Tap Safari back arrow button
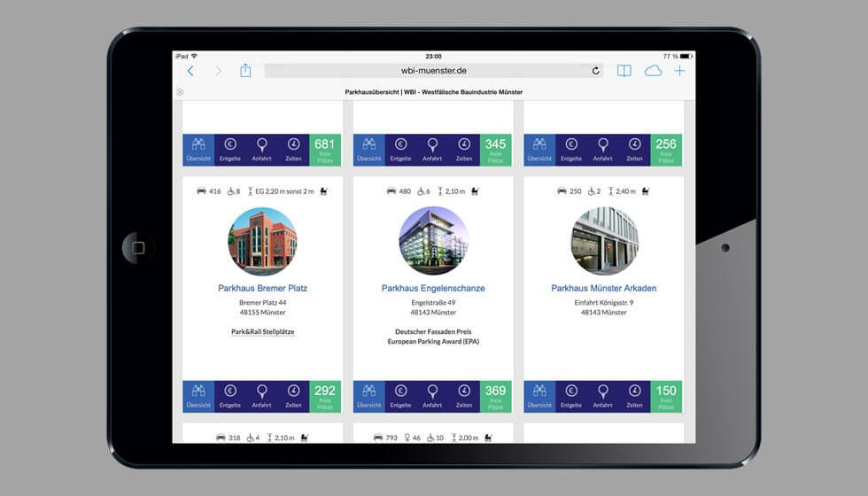Viewport: 868px width, 496px height. (x=190, y=71)
